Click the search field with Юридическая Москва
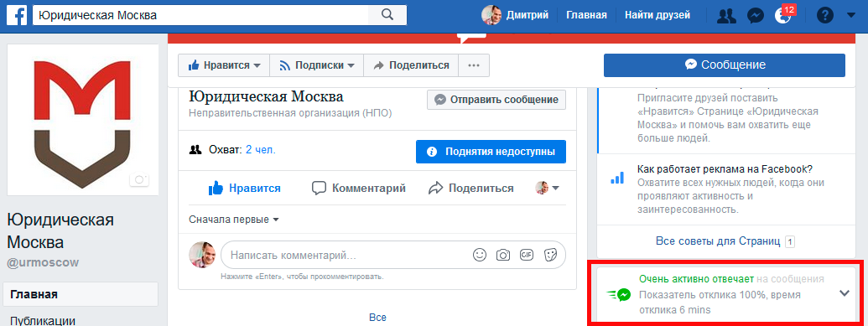 point(201,15)
